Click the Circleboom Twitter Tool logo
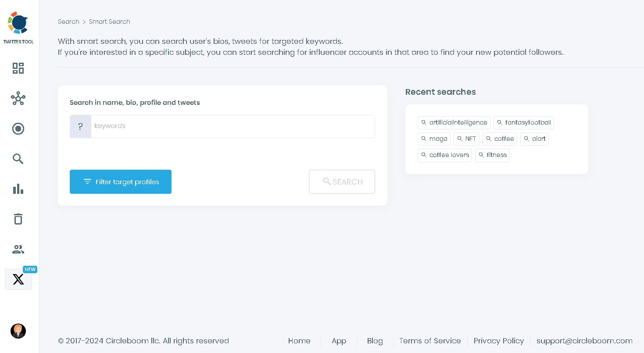Screen dimensions: 644x353 [x=18, y=28]
